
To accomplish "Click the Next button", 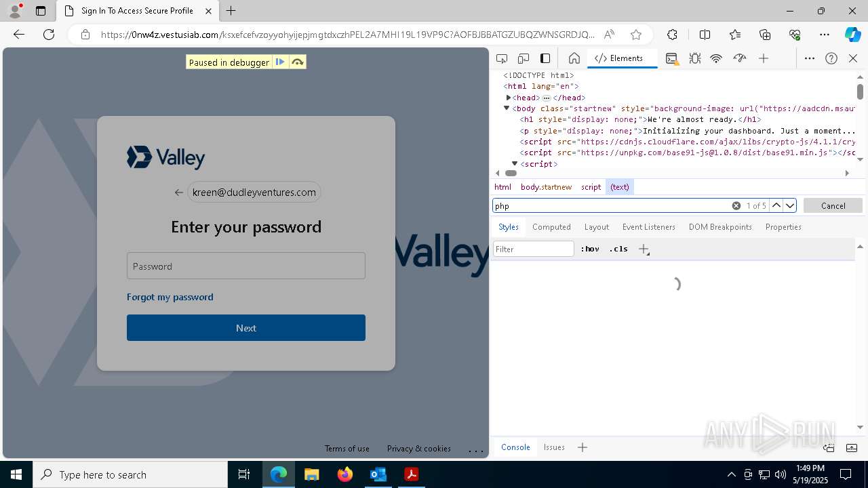I will pos(246,327).
